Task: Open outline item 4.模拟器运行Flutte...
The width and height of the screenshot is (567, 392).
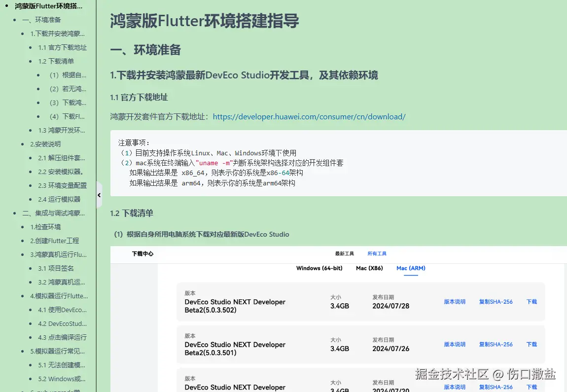Action: pos(59,296)
